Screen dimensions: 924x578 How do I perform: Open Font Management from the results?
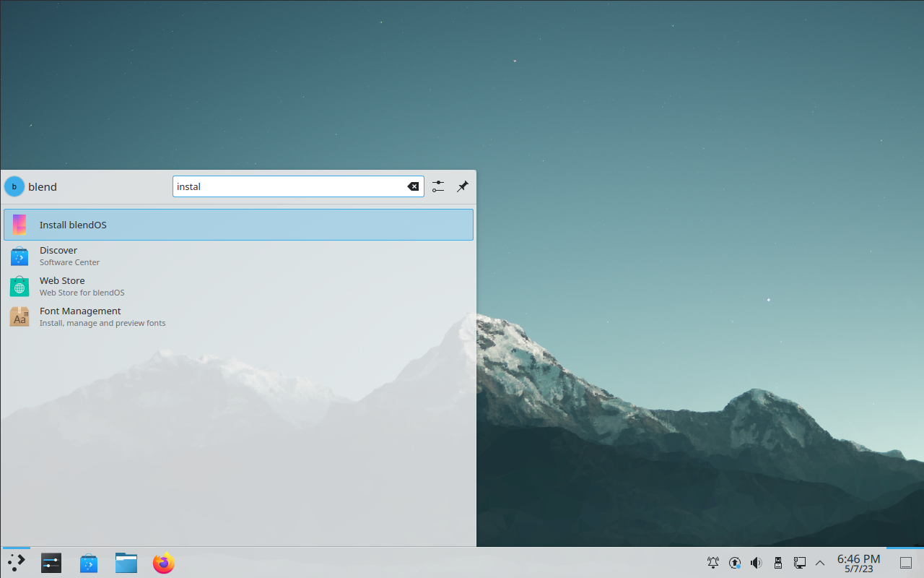point(238,316)
